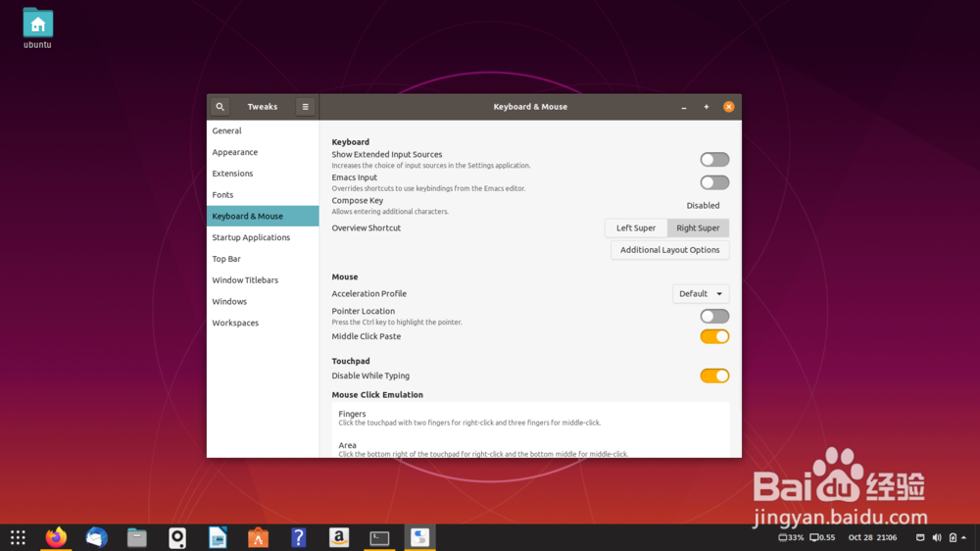Click the Touchpad section heading
Screen dimensions: 980x551
tap(351, 361)
